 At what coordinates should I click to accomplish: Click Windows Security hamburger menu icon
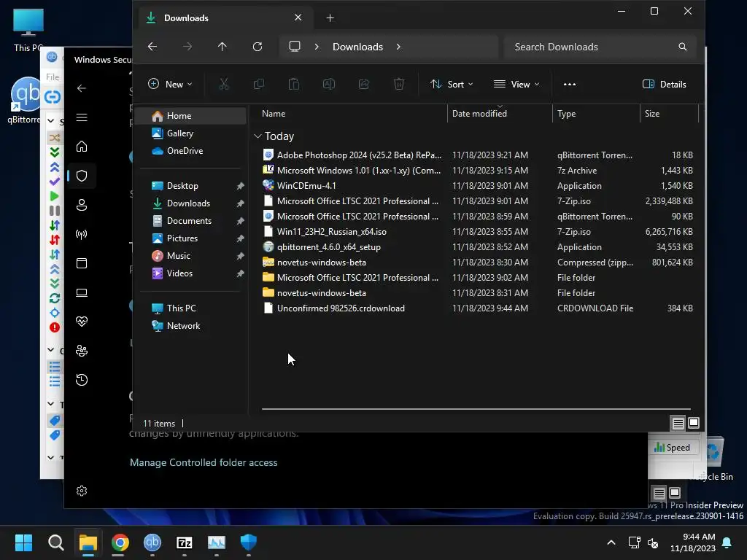(x=82, y=117)
